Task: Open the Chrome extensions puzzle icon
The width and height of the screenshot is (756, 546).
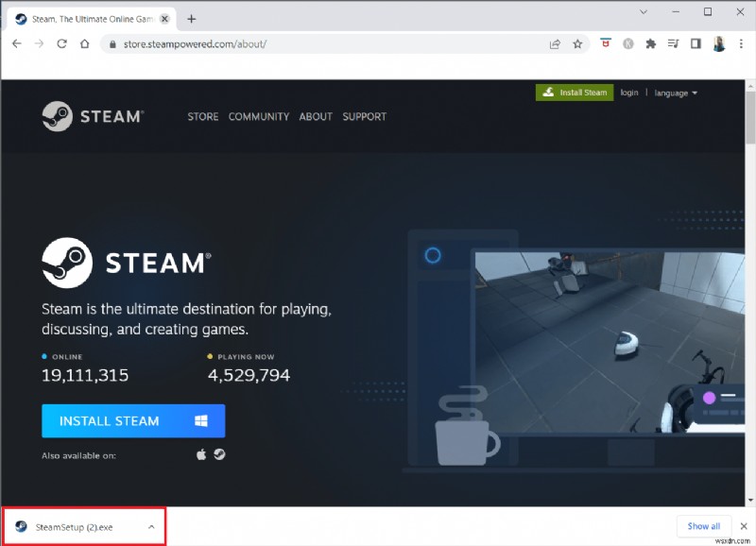Action: tap(650, 43)
